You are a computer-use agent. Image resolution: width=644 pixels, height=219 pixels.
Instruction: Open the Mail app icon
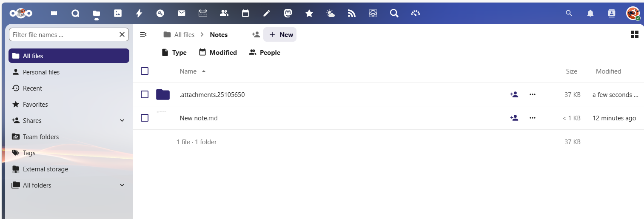pyautogui.click(x=182, y=13)
